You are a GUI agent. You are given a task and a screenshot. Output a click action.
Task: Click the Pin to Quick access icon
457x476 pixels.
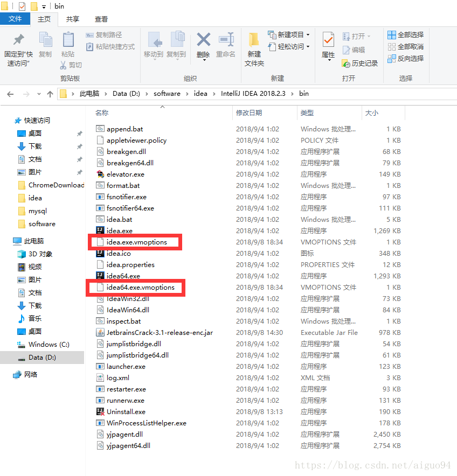click(18, 40)
